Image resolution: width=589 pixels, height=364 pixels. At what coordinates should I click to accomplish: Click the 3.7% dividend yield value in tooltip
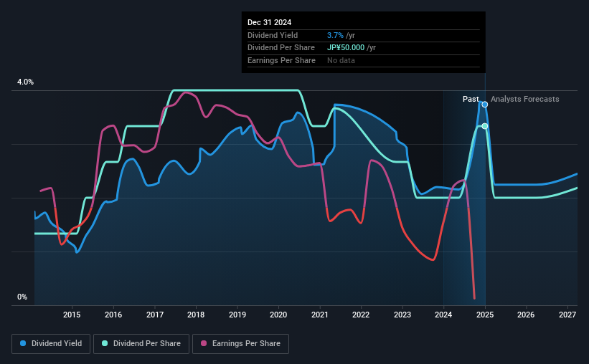[335, 35]
